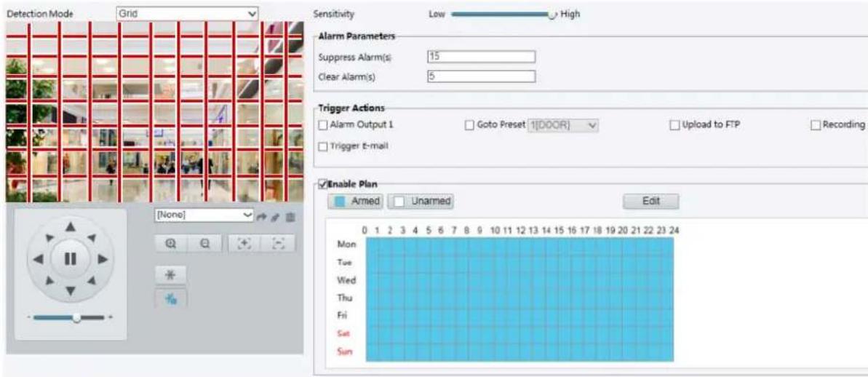868x377 pixels.
Task: Click the Clear Alarm(s) input field
Action: pyautogui.click(x=481, y=76)
